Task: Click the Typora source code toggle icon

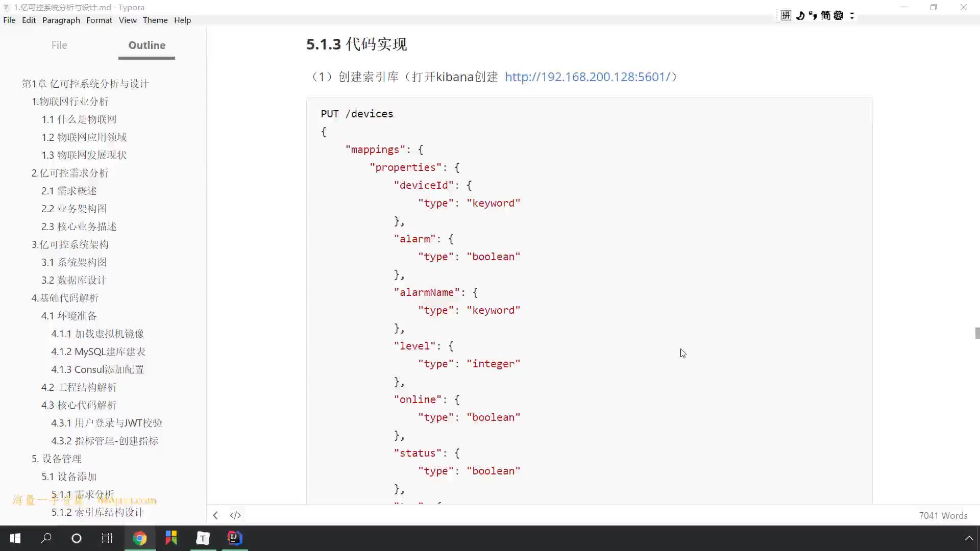Action: [x=234, y=515]
